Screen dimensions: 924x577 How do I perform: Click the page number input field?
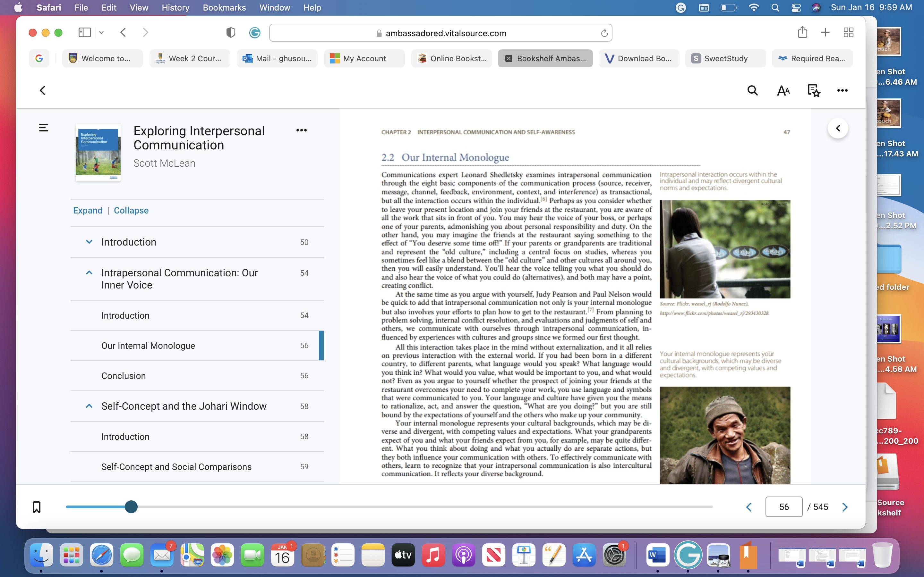783,507
